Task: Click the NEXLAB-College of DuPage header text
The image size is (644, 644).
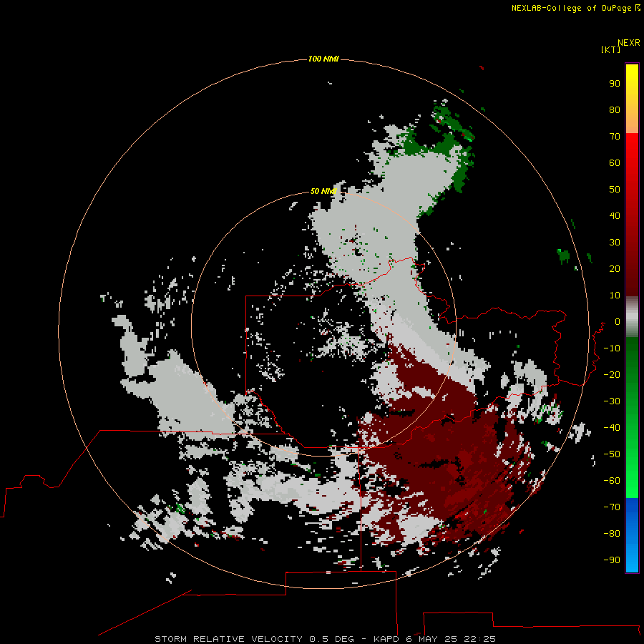Action: tap(571, 8)
